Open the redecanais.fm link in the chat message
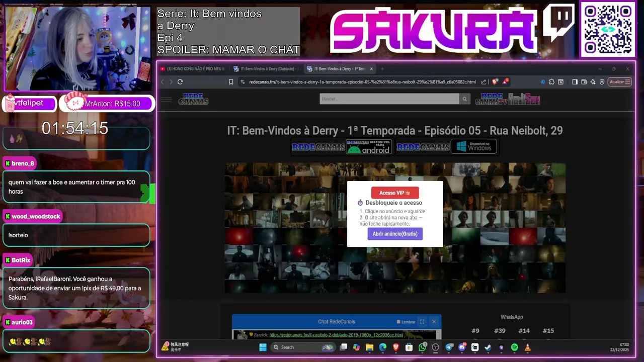 tap(336, 335)
